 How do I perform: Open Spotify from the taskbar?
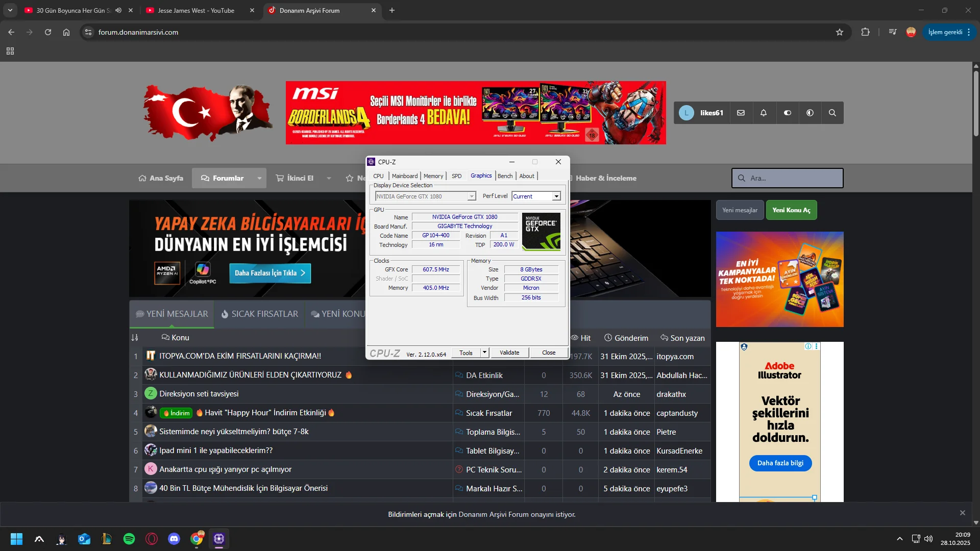(x=129, y=539)
